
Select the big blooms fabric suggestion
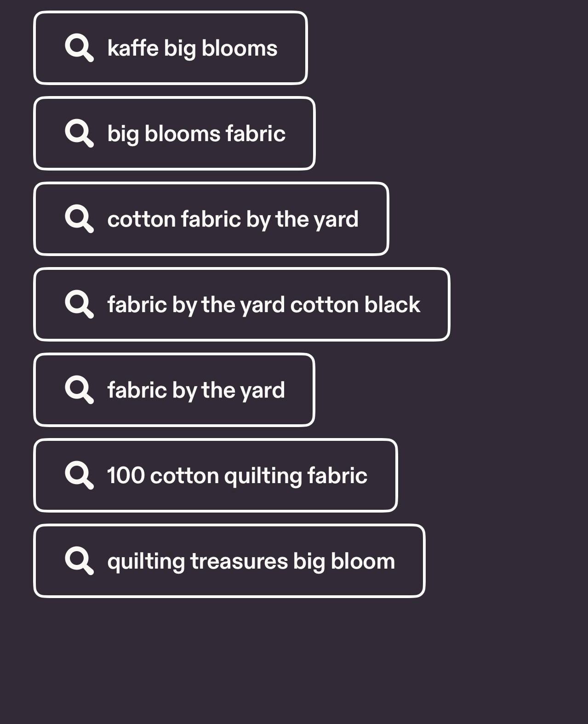(174, 133)
